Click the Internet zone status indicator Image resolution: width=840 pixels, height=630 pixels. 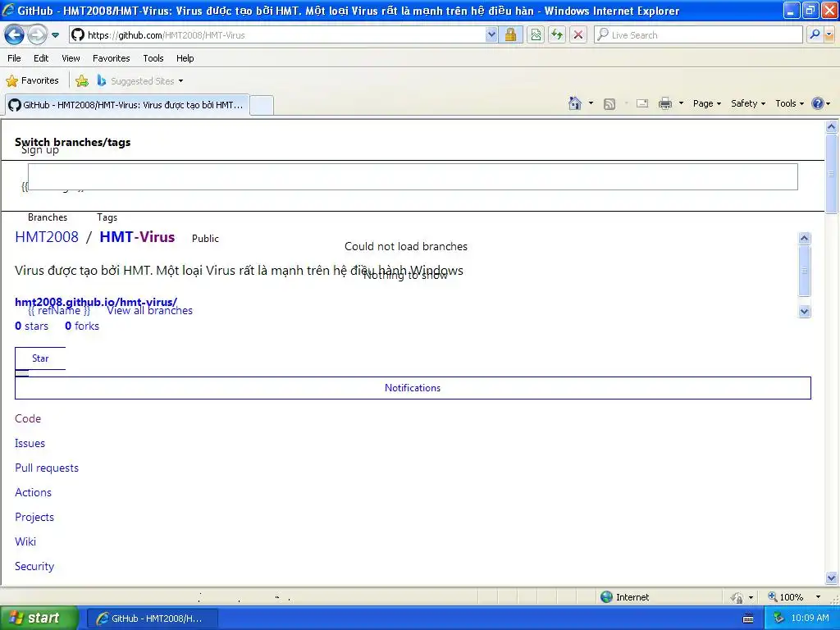pos(624,597)
